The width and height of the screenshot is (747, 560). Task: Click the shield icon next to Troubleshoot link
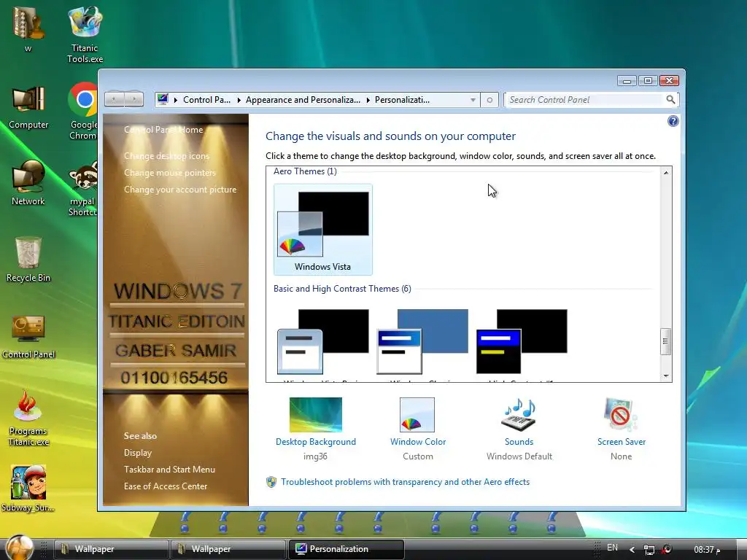(x=271, y=482)
